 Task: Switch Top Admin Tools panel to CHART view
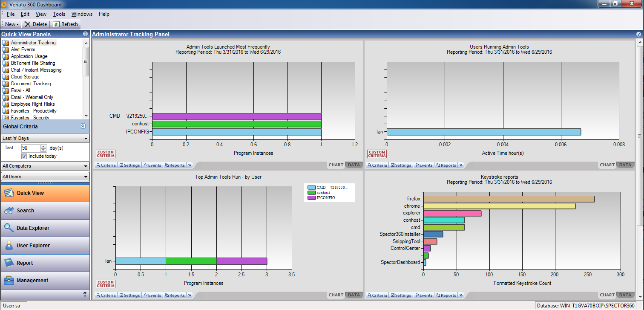pyautogui.click(x=336, y=295)
